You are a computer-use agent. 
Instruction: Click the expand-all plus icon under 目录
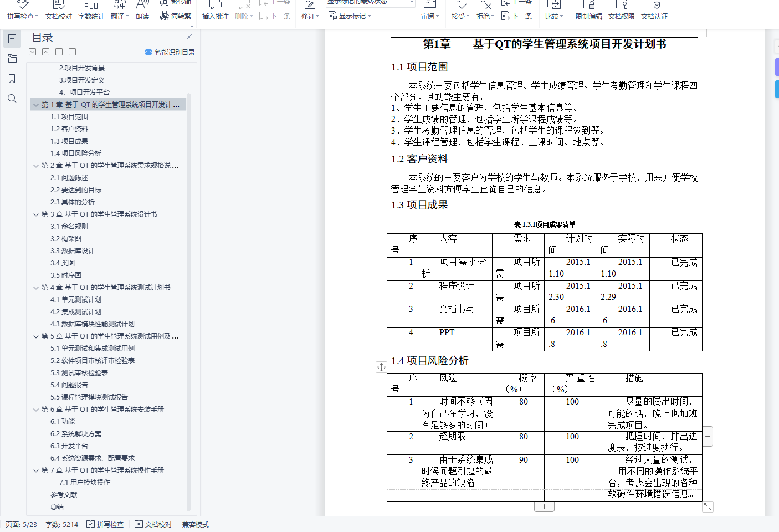click(x=59, y=52)
